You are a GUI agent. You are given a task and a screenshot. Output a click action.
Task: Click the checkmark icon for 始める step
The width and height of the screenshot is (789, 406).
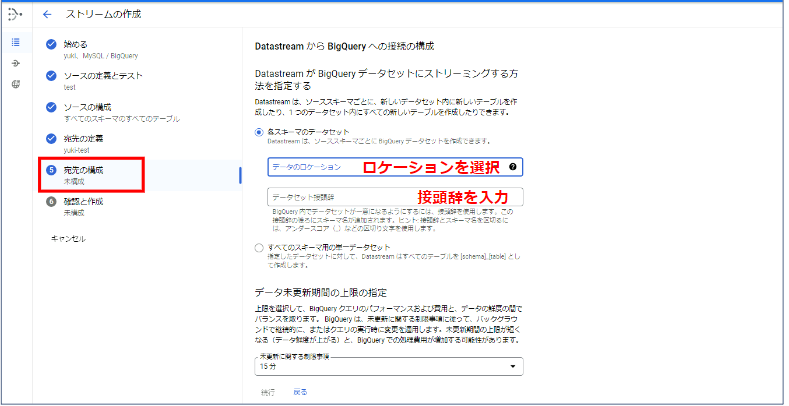52,44
